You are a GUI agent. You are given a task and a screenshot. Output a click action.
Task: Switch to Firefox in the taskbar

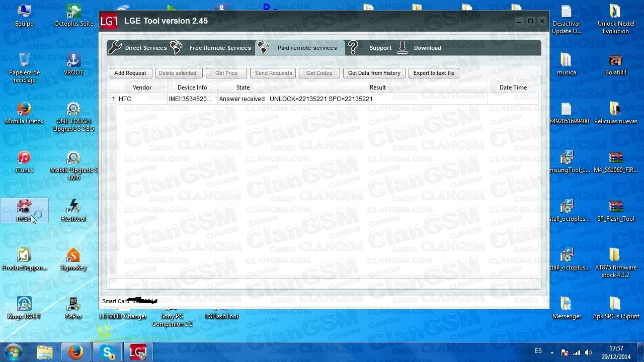click(76, 352)
